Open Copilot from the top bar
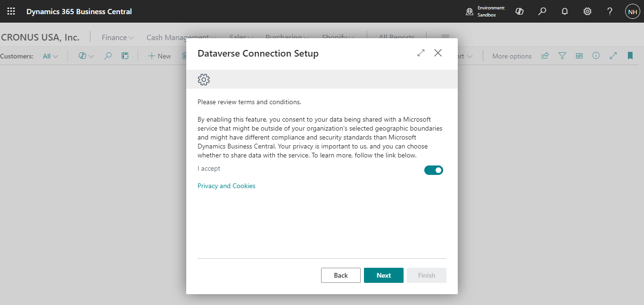 pos(520,11)
